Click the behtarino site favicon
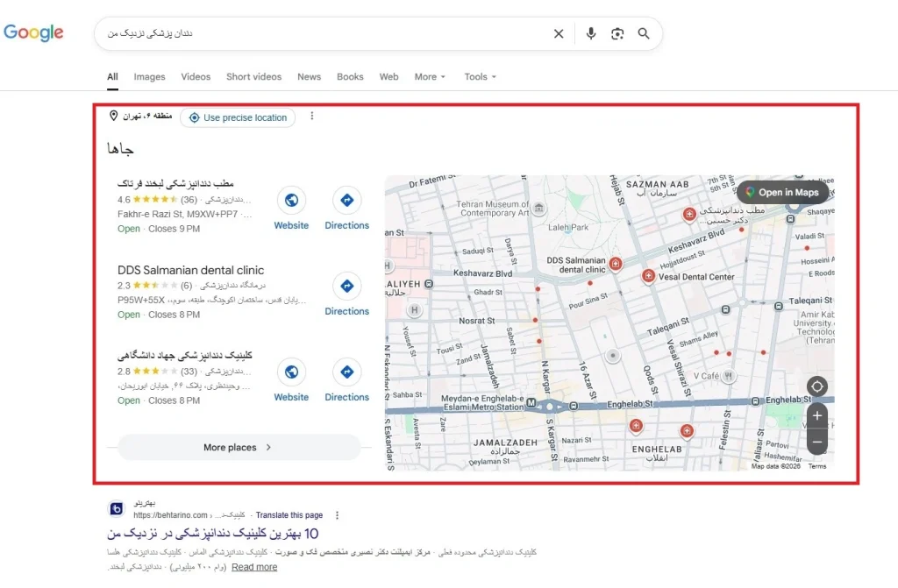The height and width of the screenshot is (588, 898). 117,508
